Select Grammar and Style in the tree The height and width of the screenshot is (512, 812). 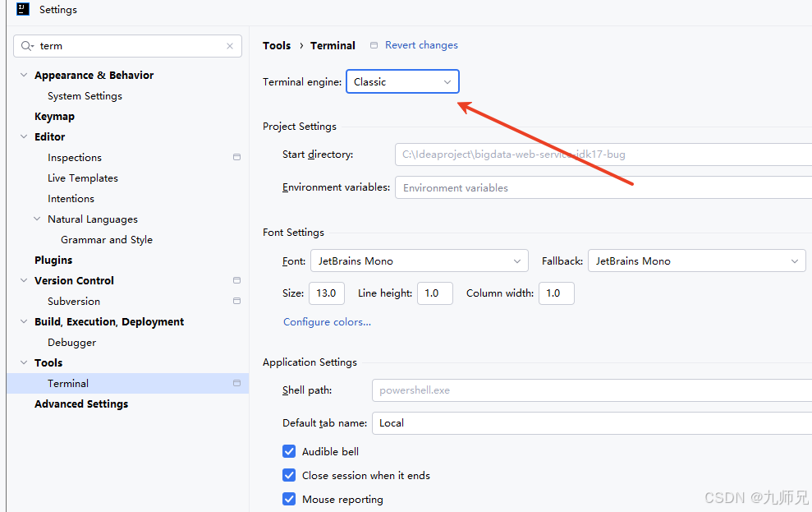pyautogui.click(x=107, y=240)
